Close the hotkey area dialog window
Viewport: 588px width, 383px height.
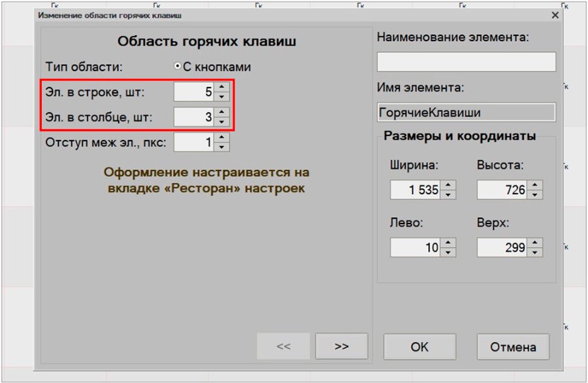[x=555, y=16]
